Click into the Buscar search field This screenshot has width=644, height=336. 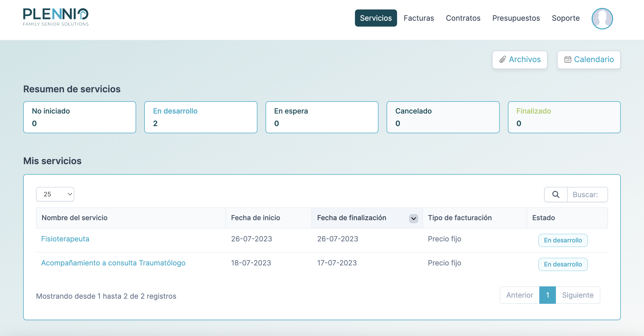[x=587, y=195]
